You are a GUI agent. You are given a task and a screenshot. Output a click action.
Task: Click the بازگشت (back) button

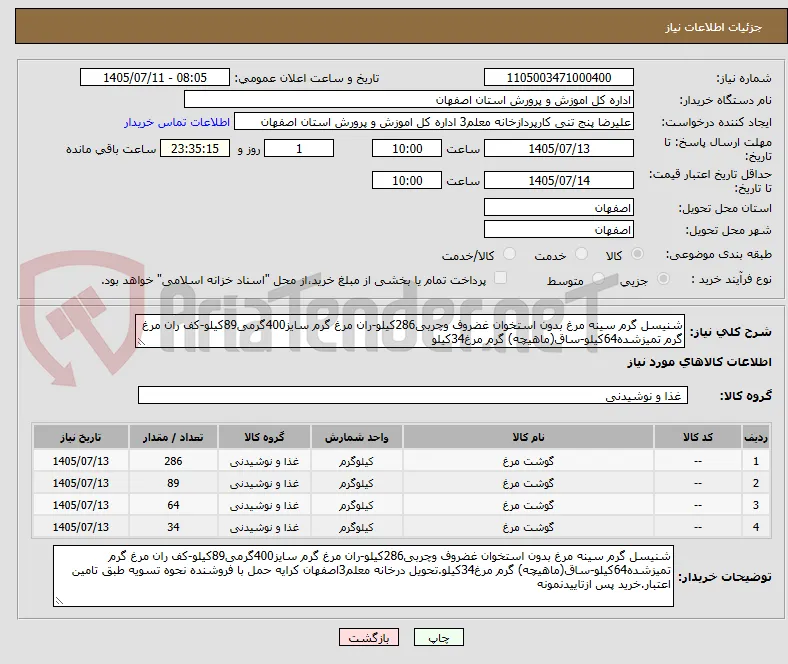pos(369,637)
